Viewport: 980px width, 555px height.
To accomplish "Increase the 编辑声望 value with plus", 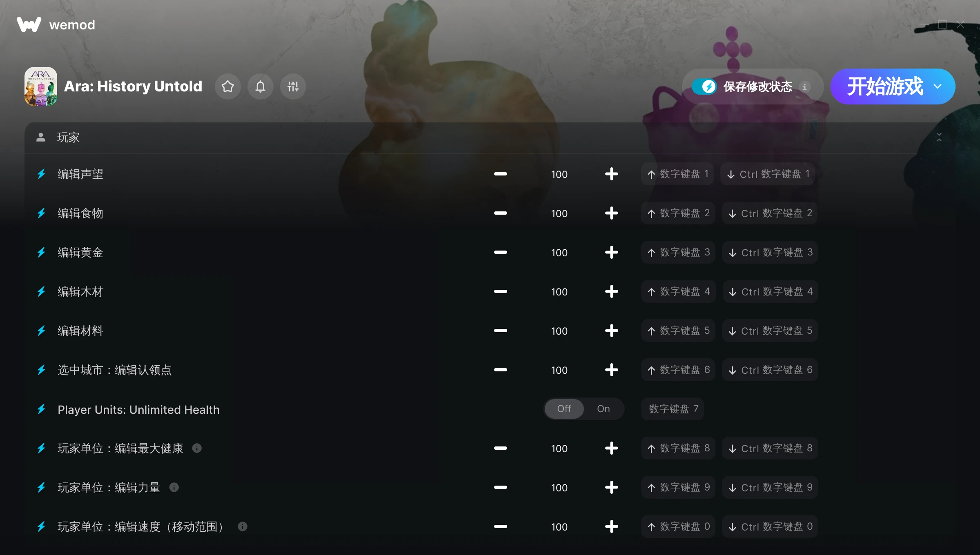I will [x=611, y=174].
